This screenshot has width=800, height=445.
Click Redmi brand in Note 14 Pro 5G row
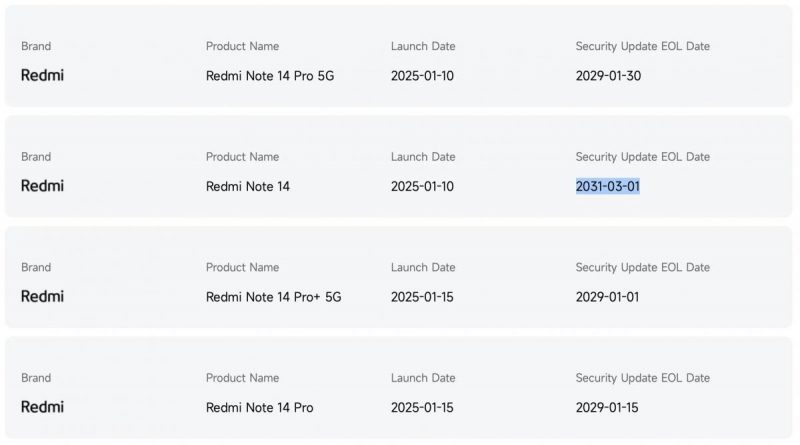pos(42,76)
